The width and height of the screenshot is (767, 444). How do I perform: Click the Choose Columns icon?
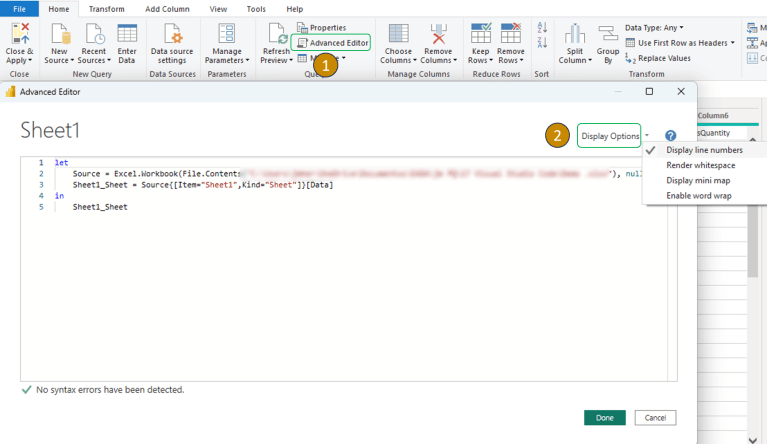398,34
